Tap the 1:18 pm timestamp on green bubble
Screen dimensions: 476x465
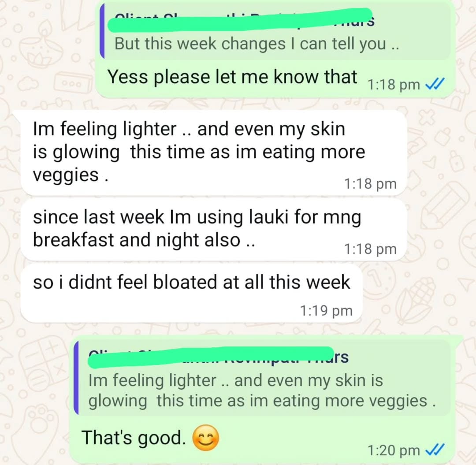[x=394, y=84]
